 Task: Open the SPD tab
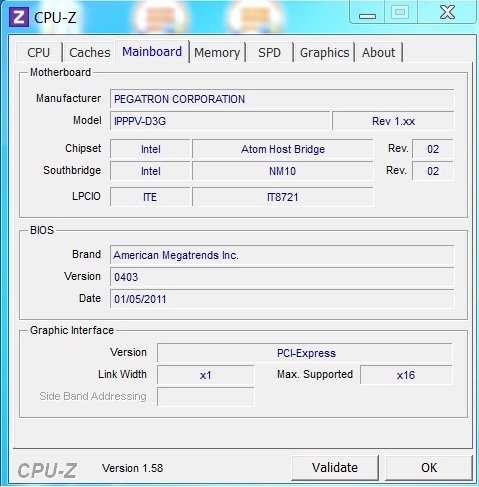[x=269, y=52]
